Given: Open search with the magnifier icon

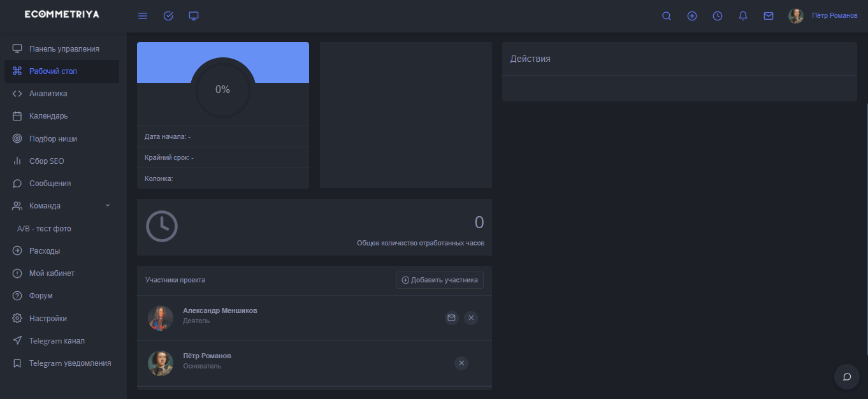Looking at the screenshot, I should point(667,16).
